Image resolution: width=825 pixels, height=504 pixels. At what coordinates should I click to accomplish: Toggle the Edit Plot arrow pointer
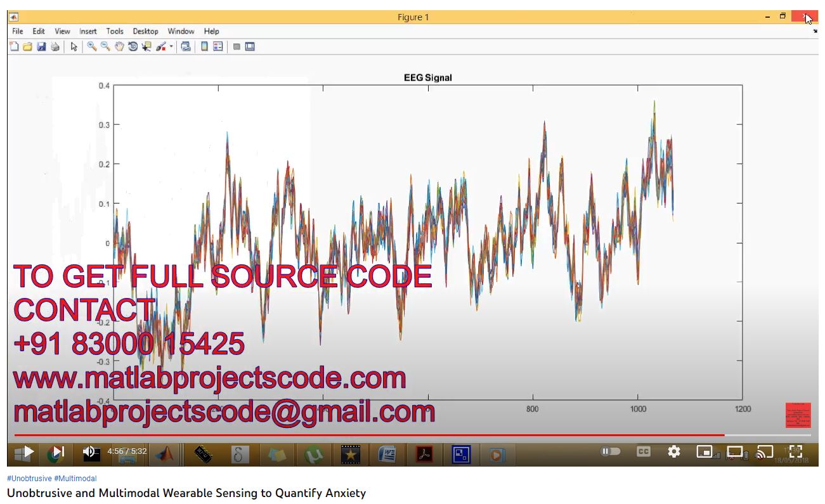point(74,46)
